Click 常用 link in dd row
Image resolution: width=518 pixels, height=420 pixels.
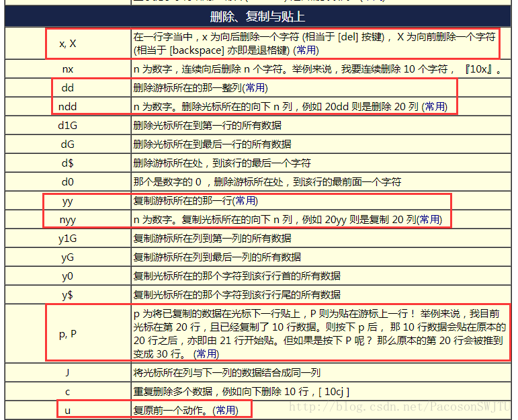coord(255,88)
